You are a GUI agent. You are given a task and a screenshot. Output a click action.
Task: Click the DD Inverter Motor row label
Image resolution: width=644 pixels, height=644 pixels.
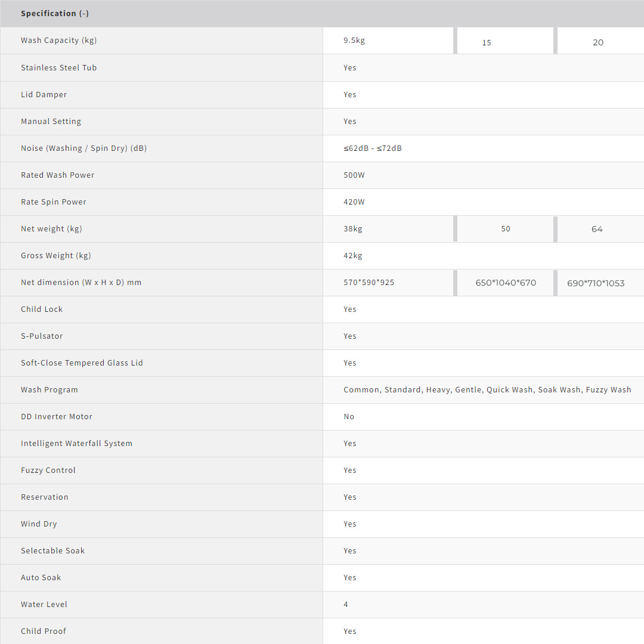pyautogui.click(x=57, y=417)
